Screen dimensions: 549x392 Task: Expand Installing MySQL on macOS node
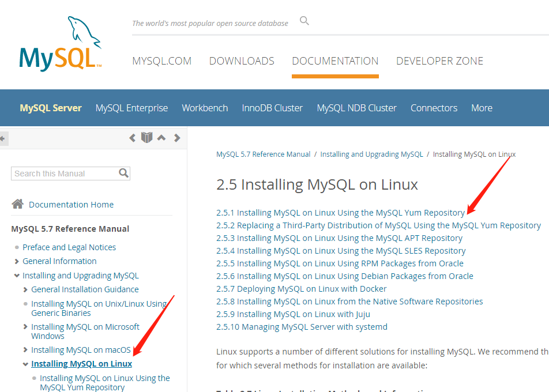point(25,350)
